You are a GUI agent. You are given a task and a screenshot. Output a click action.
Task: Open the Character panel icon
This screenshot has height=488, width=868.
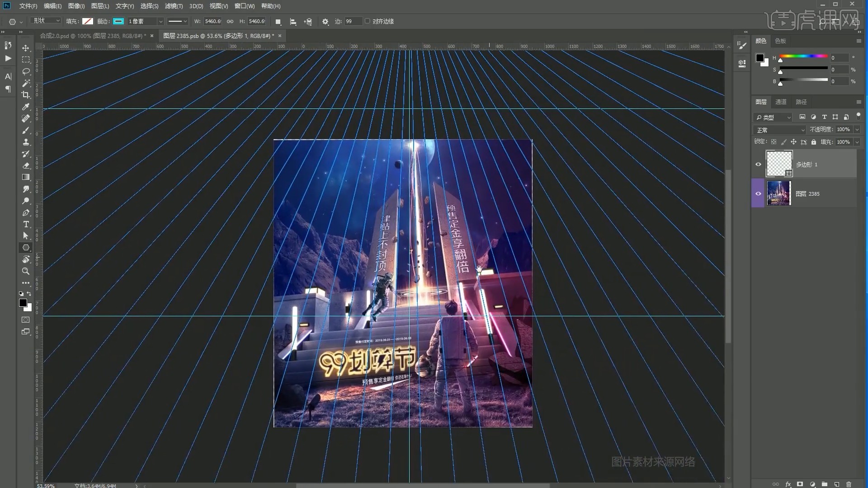[8, 76]
